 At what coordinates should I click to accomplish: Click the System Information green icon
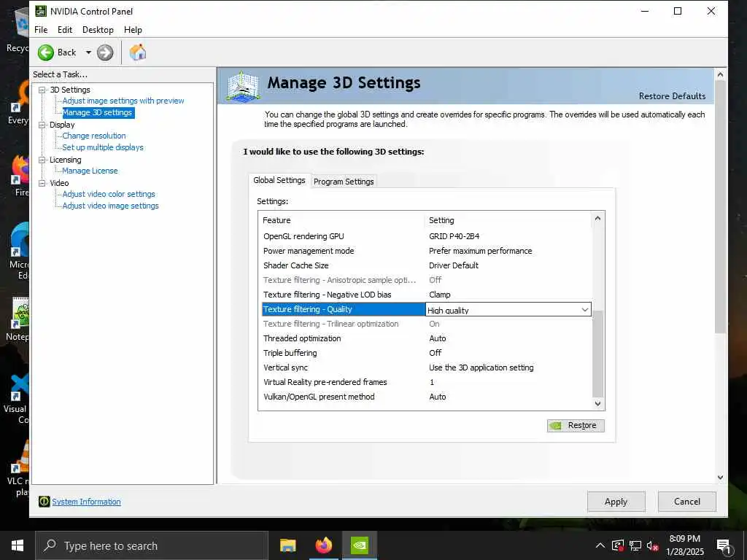tap(44, 502)
